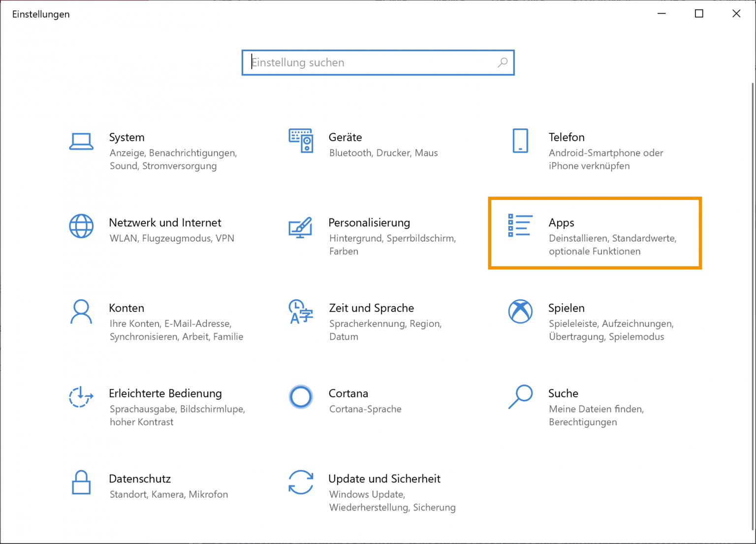This screenshot has width=756, height=544.
Task: Open the Apps settings title link
Action: 561,223
